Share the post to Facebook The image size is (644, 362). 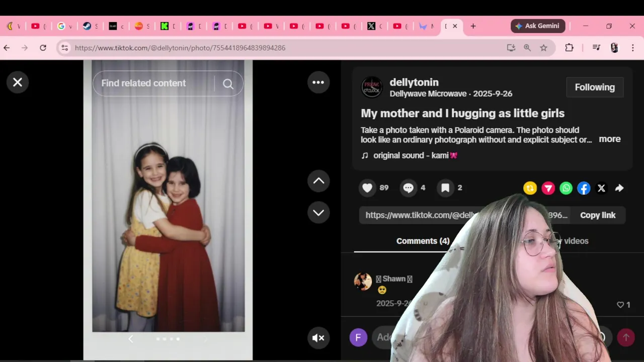[584, 188]
